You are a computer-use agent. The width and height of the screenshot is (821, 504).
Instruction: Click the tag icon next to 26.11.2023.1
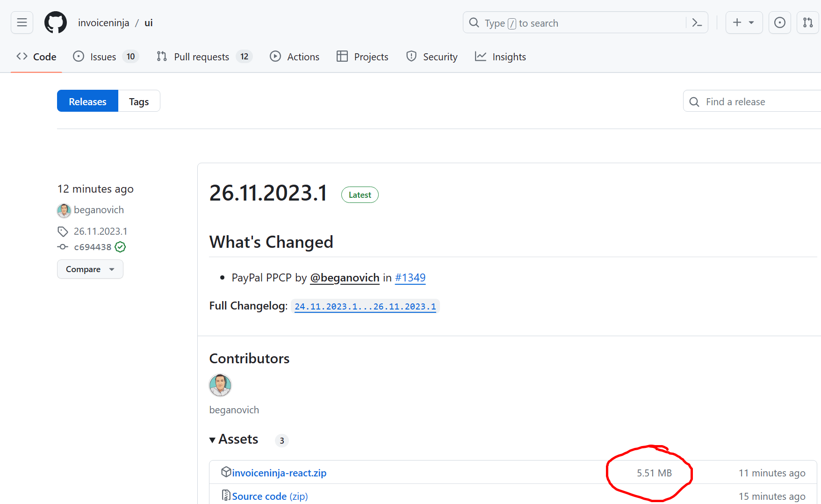point(63,231)
